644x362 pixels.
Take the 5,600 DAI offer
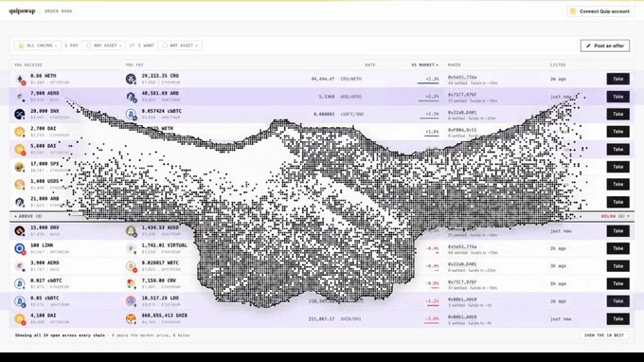point(618,149)
